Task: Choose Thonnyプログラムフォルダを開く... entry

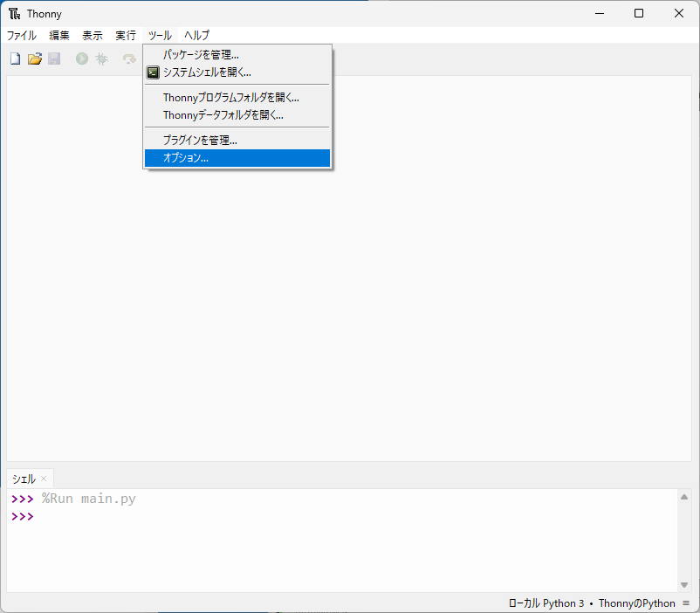Action: [x=230, y=98]
